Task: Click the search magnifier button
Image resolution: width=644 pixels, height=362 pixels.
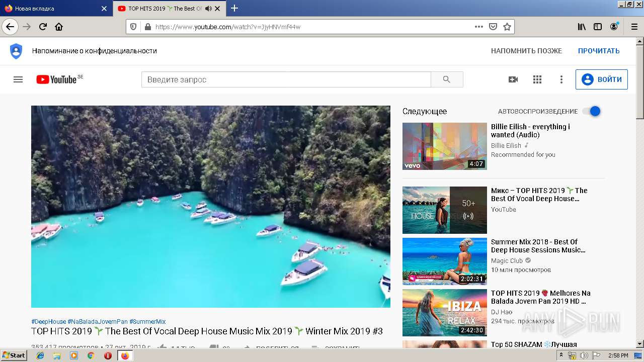Action: [x=447, y=79]
